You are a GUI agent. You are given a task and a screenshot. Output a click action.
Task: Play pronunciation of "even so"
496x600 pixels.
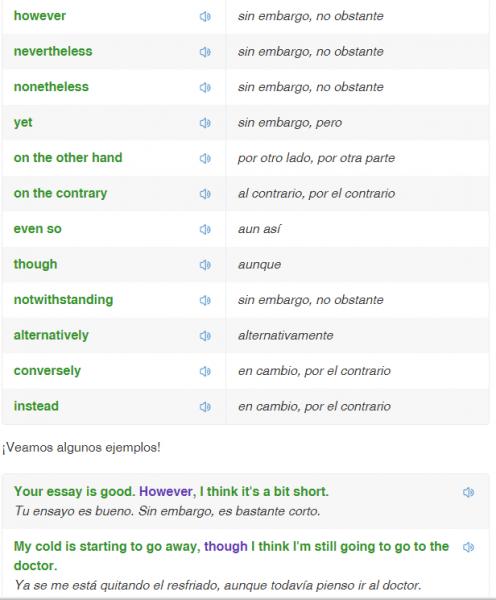[205, 229]
